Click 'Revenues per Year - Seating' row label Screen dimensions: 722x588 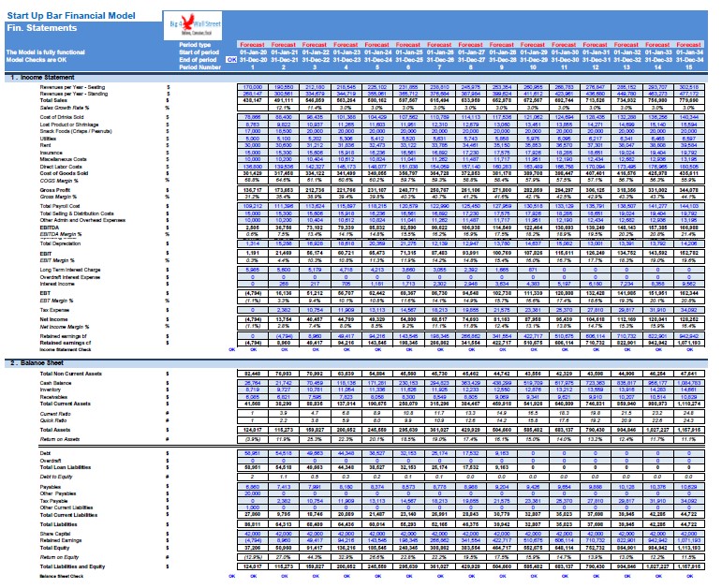(x=72, y=87)
